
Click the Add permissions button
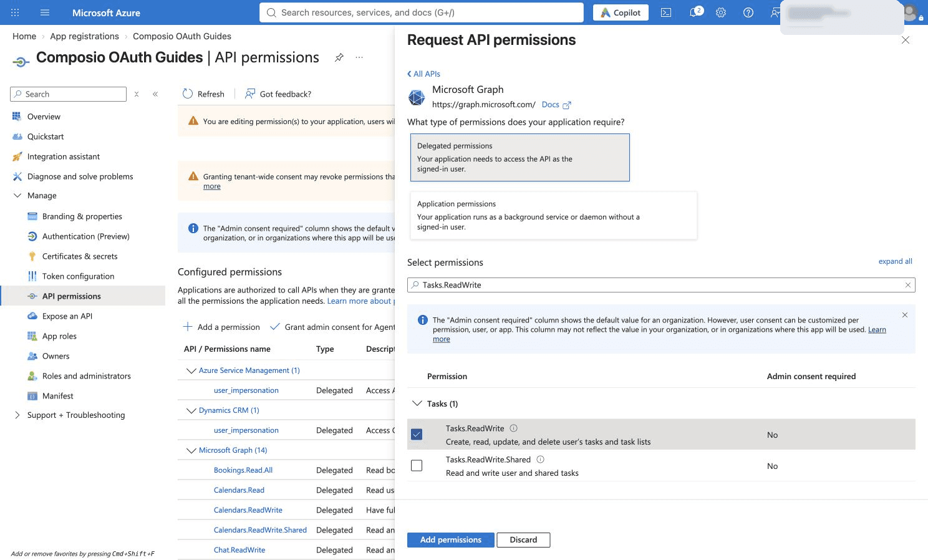451,540
